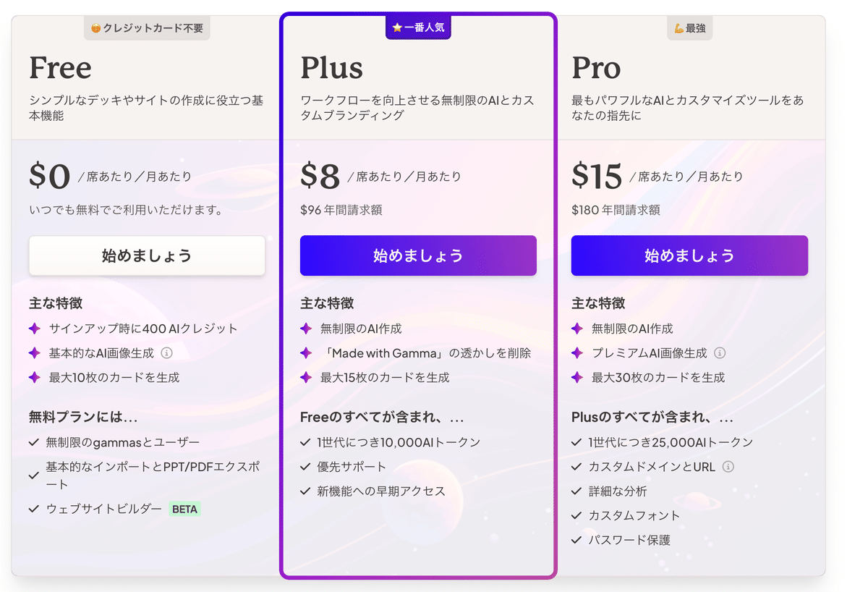This screenshot has height=592, width=868.
Task: Start the Pro plan with 始めましょう
Action: [x=689, y=255]
